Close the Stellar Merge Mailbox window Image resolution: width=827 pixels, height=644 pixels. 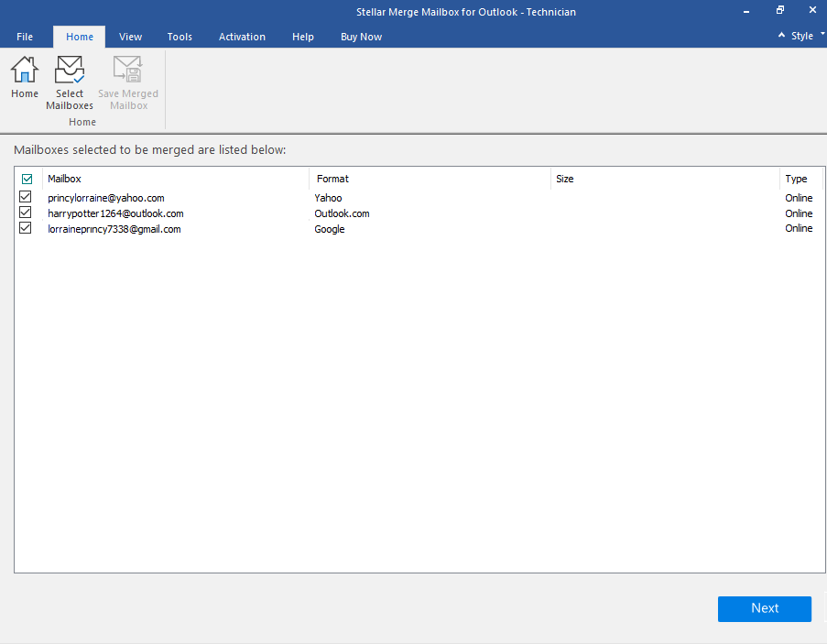click(812, 10)
